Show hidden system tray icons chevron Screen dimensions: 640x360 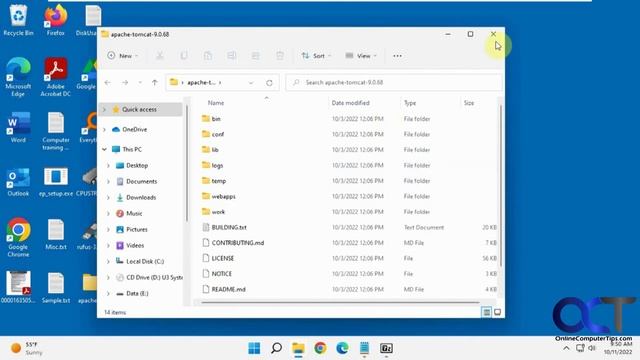point(566,348)
